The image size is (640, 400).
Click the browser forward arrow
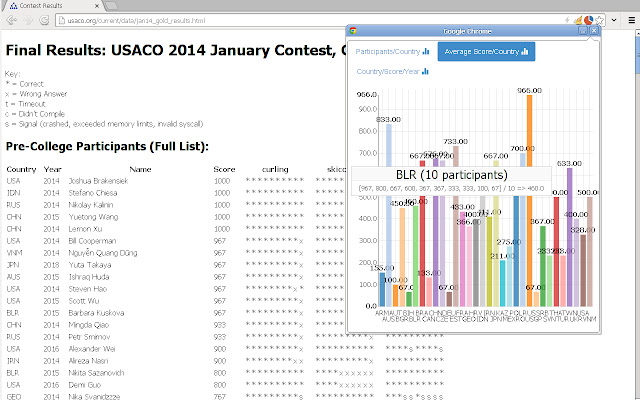point(28,20)
